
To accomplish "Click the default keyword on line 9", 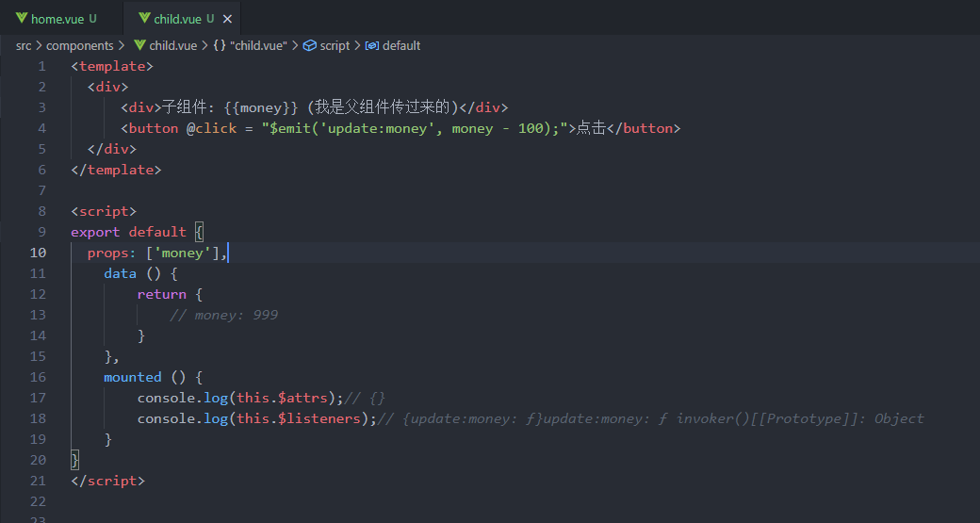I will click(x=157, y=232).
